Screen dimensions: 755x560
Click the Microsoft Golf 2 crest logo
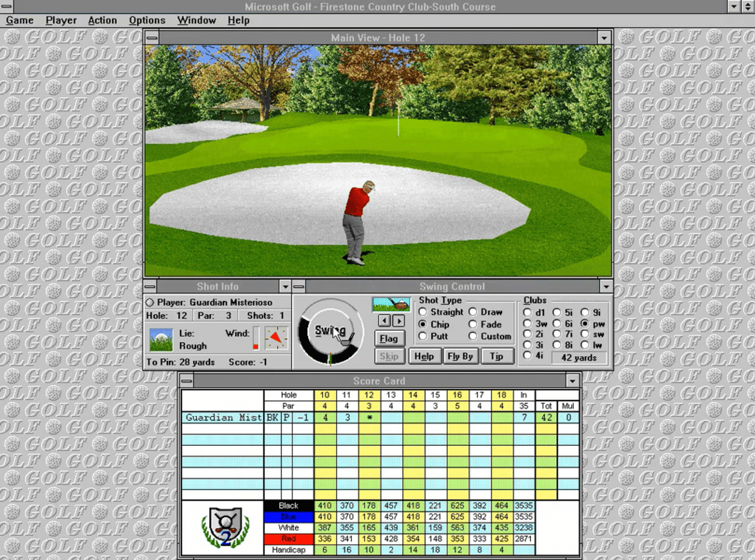click(x=225, y=528)
